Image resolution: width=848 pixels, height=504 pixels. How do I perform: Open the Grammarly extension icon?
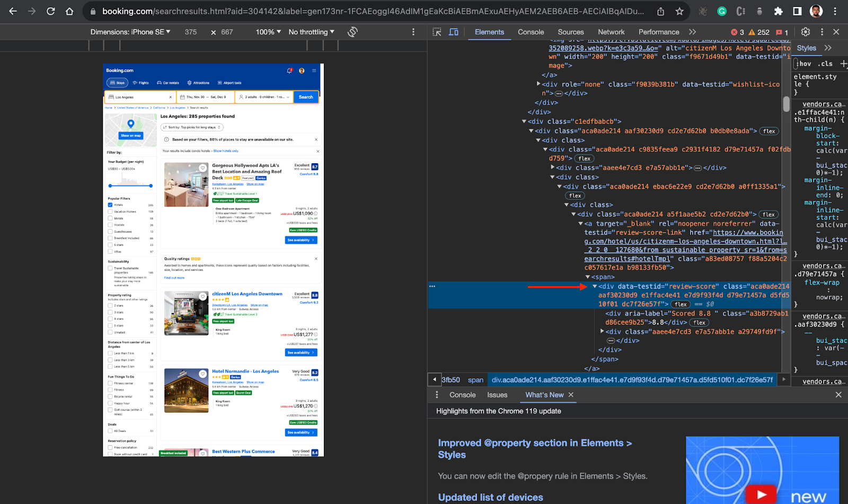pyautogui.click(x=722, y=11)
